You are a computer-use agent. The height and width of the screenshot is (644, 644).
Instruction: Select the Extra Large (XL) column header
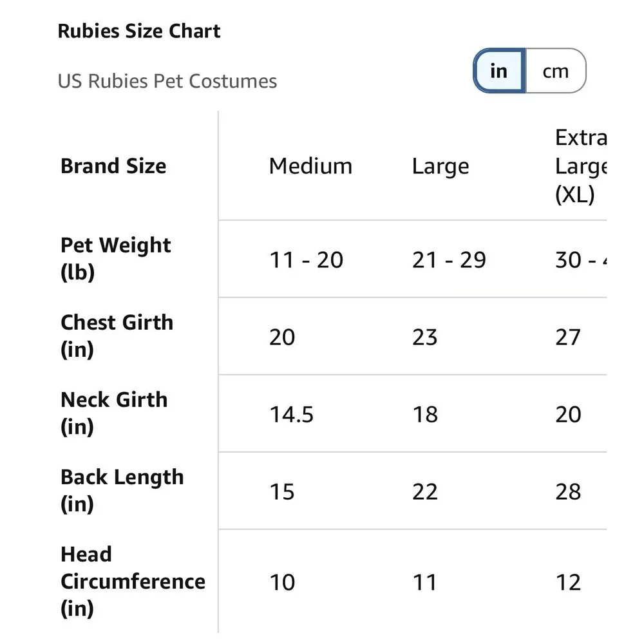[x=581, y=166]
